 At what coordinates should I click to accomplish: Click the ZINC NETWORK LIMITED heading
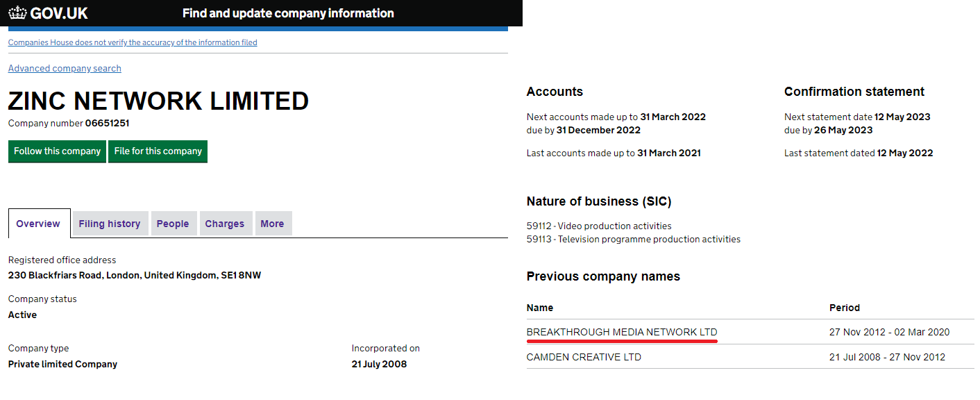pyautogui.click(x=158, y=101)
